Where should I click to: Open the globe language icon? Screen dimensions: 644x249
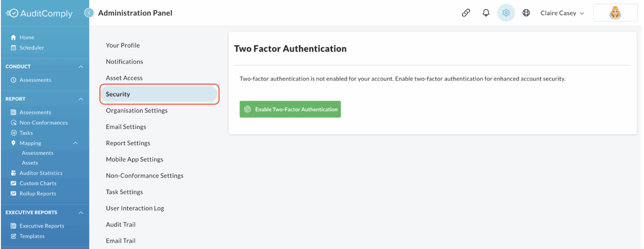point(526,13)
